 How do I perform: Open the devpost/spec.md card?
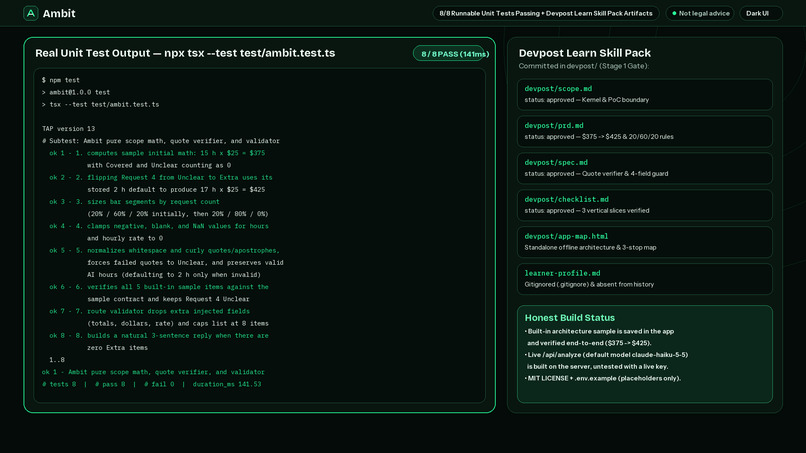click(x=645, y=168)
